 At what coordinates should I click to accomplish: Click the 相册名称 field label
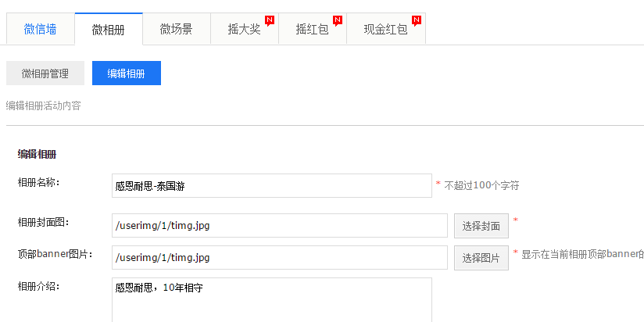38,182
